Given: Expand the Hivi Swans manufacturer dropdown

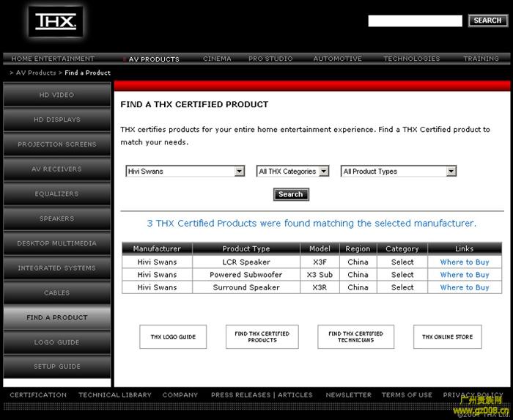Looking at the screenshot, I should [x=185, y=171].
